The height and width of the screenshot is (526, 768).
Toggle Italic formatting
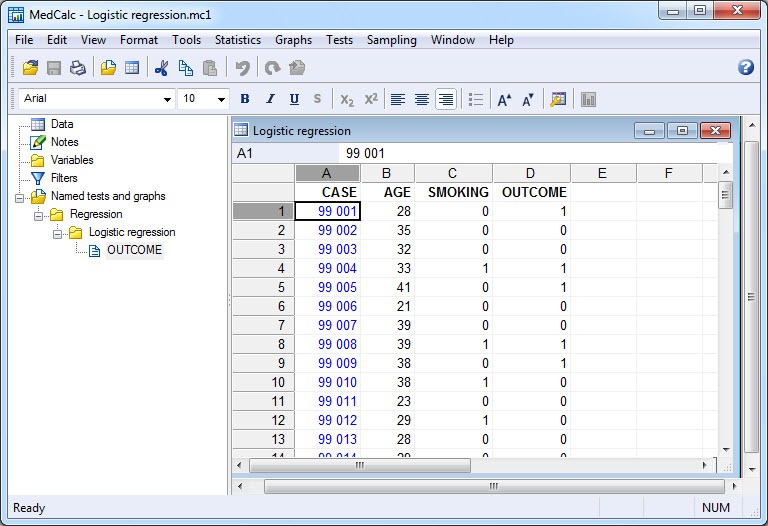[x=270, y=99]
